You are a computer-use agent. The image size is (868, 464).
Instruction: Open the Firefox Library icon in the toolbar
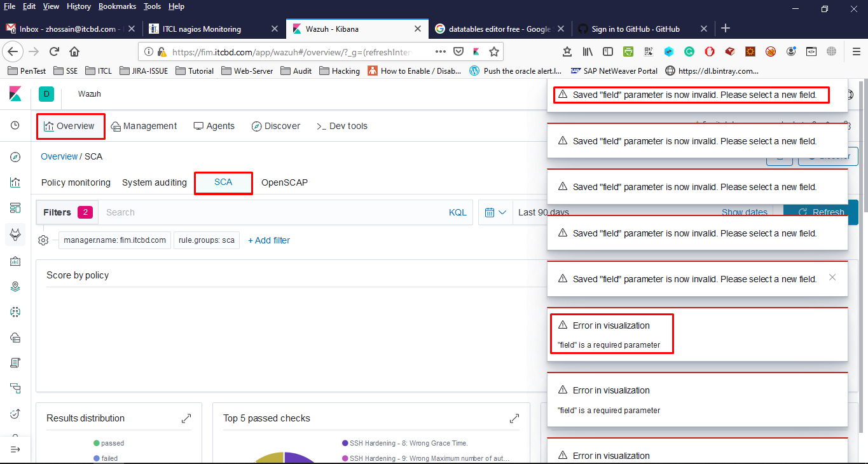tap(588, 51)
